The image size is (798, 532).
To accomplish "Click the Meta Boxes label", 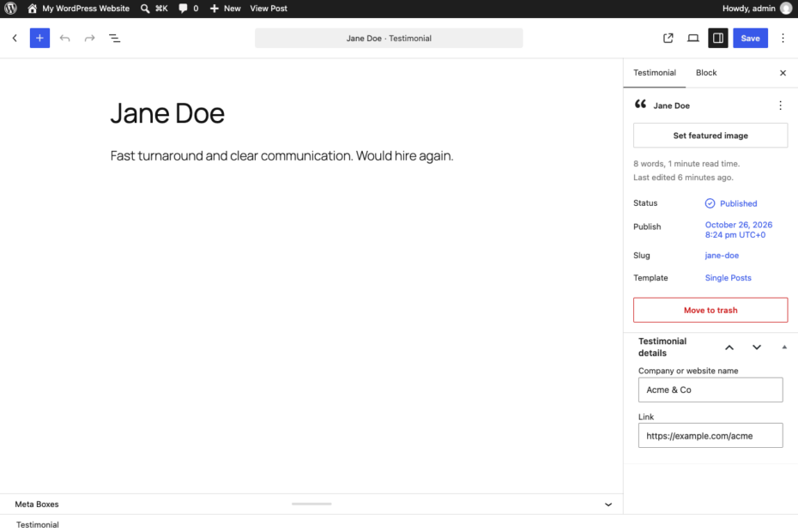I will [x=37, y=505].
